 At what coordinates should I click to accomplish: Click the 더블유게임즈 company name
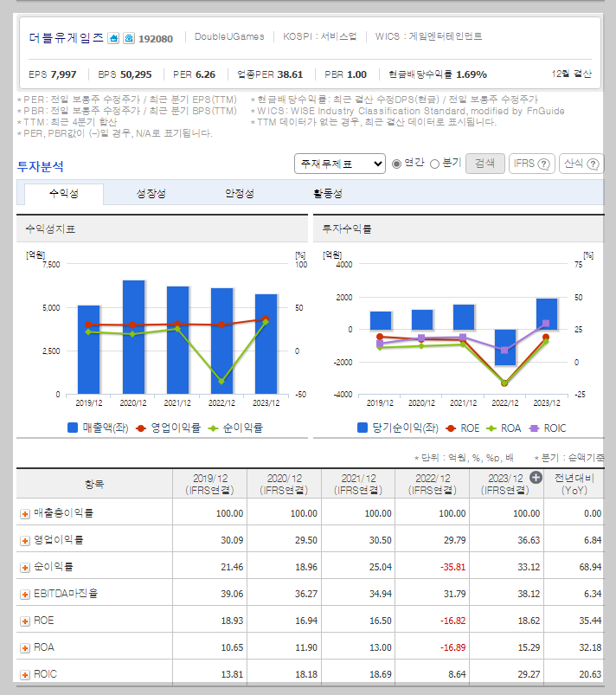coord(67,38)
